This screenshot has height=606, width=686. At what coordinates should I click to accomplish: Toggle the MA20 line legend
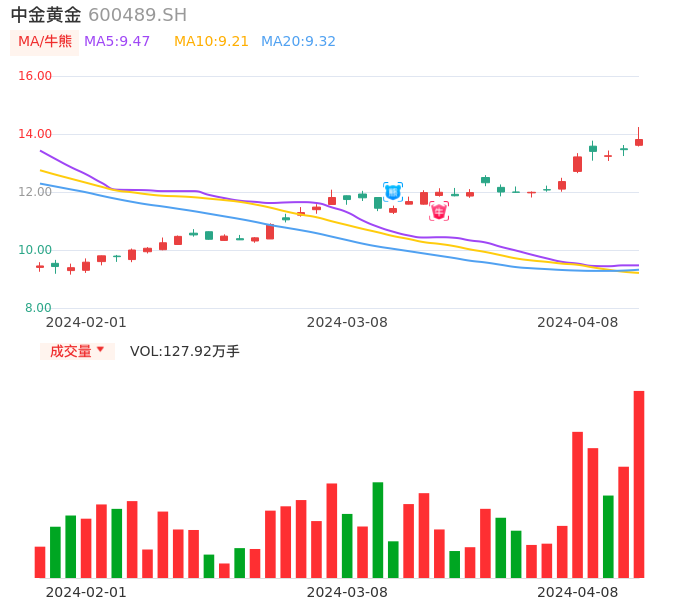(x=298, y=42)
